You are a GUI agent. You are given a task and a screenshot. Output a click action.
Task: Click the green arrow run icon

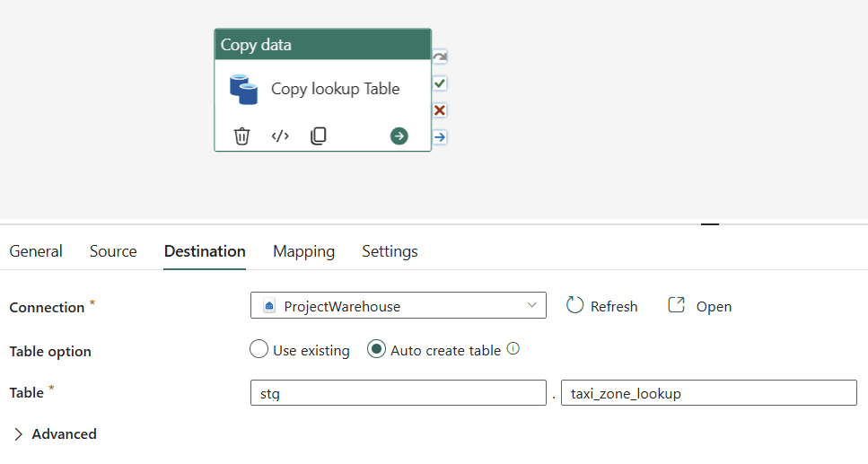click(x=399, y=136)
